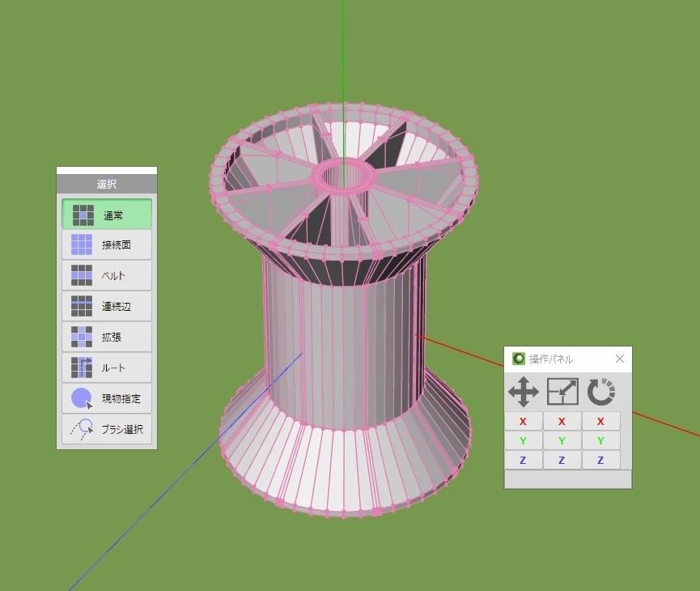Click the Z button under the Rotate tool
The image size is (700, 591).
pos(600,459)
